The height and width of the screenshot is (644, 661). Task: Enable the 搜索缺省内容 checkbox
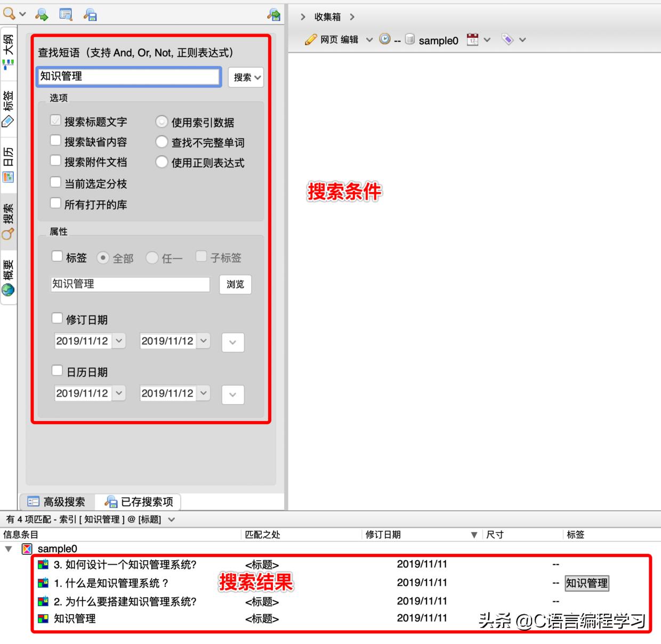pyautogui.click(x=56, y=140)
